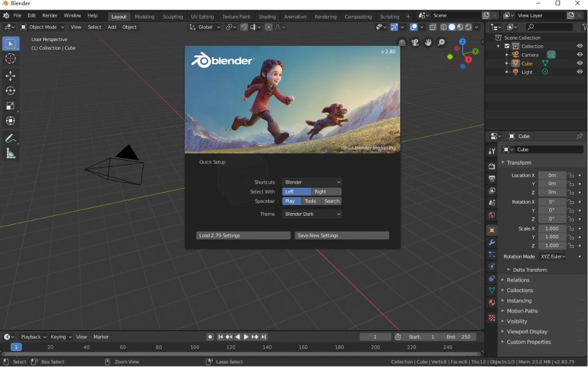The image size is (588, 367).
Task: Set Spacebar action to Tools
Action: (x=310, y=201)
